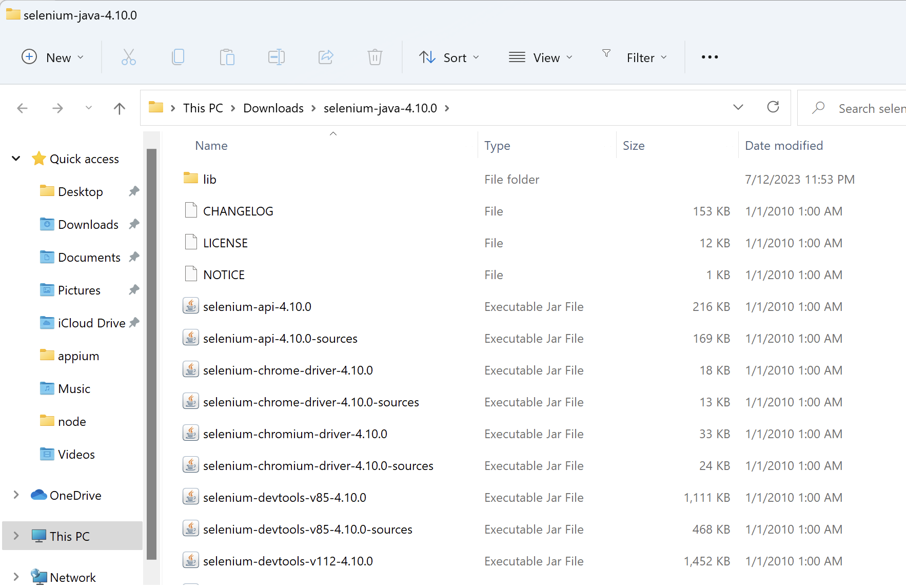Screen dimensions: 906x588
Task: Open Pictures in Quick access
Action: coord(79,290)
